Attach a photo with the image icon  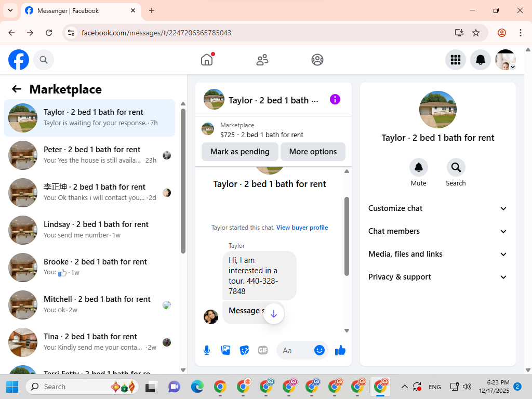pos(225,350)
